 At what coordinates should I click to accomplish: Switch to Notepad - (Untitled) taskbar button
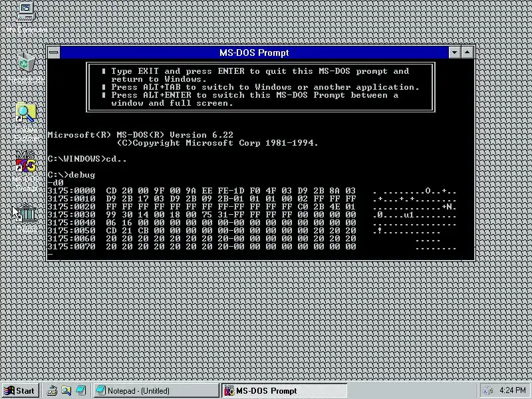pyautogui.click(x=156, y=390)
